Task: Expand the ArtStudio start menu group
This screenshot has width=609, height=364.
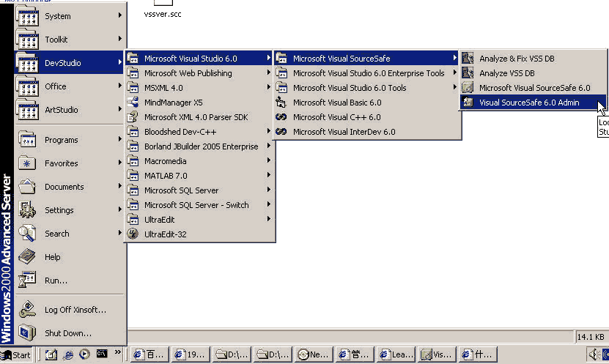Action: [70, 109]
